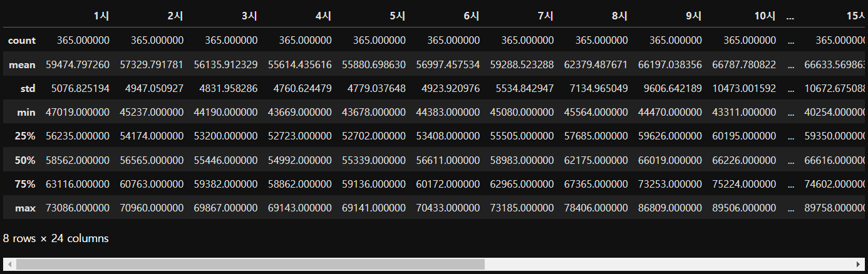Image resolution: width=868 pixels, height=274 pixels.
Task: Click mean value 55614.435616
Action: tap(299, 64)
